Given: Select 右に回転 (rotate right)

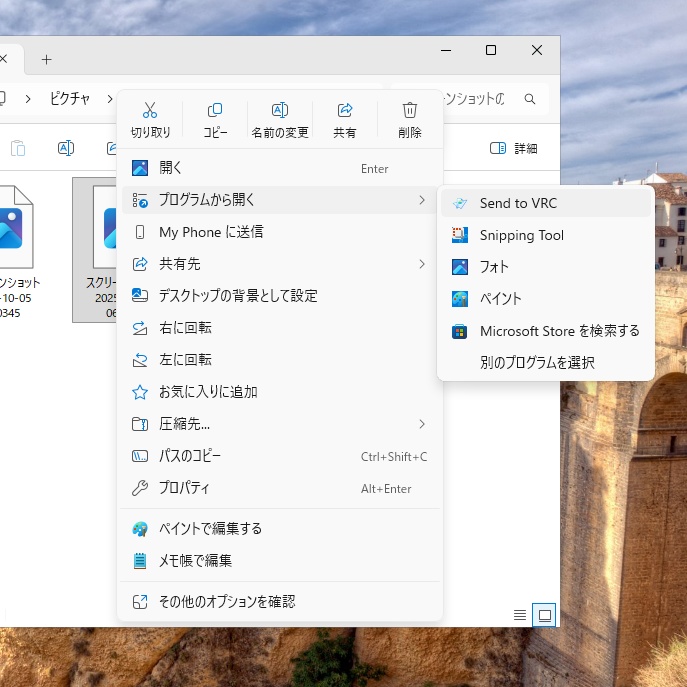Looking at the screenshot, I should 280,328.
